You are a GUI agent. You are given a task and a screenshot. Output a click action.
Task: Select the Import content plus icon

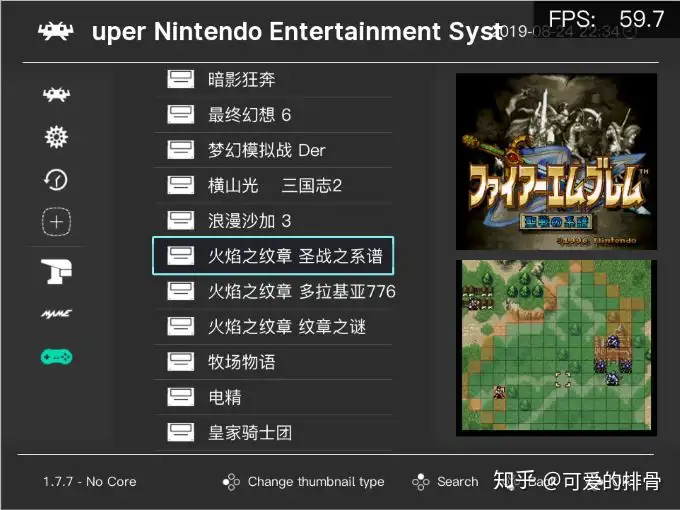point(56,222)
